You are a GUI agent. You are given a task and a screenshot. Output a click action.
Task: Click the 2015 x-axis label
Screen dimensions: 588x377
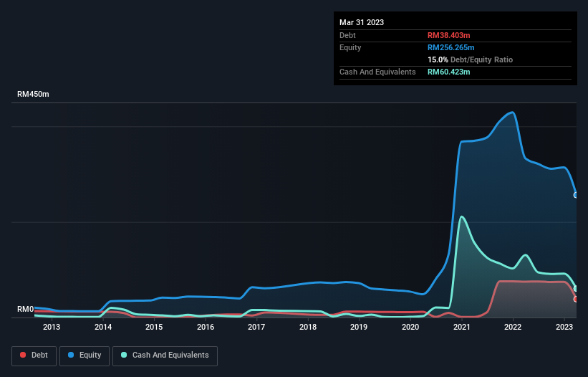(x=154, y=327)
